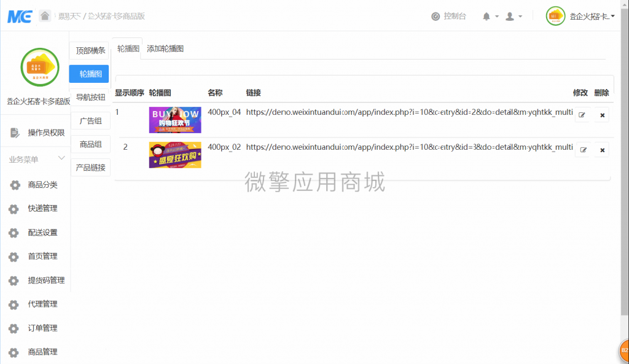Open 操作员权限 in the sidebar
The height and width of the screenshot is (364, 629).
click(x=46, y=133)
